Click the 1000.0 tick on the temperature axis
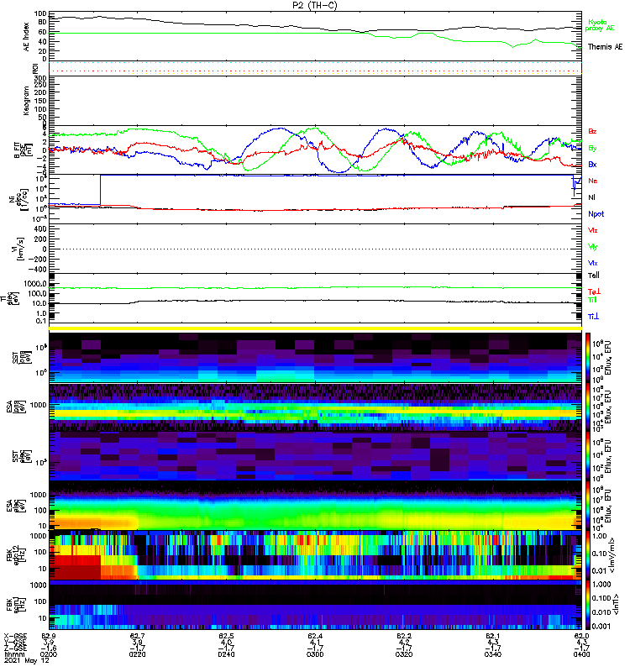 click(x=35, y=284)
